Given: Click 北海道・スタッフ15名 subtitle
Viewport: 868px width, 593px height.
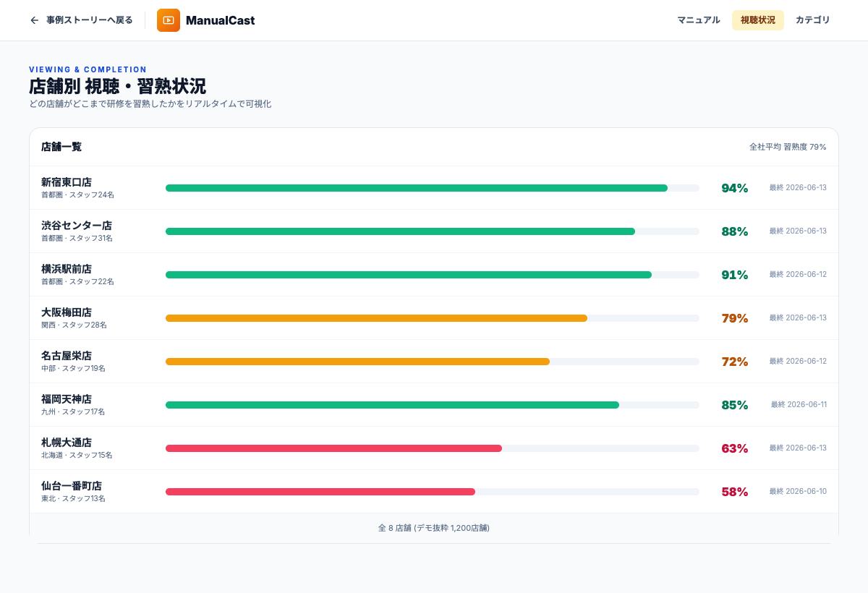Looking at the screenshot, I should click(77, 456).
